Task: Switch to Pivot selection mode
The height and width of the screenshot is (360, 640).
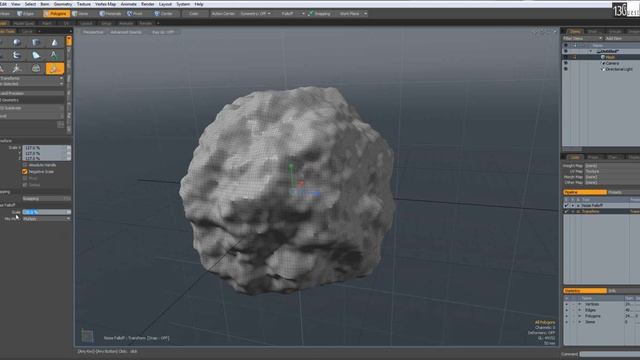Action: coord(135,13)
